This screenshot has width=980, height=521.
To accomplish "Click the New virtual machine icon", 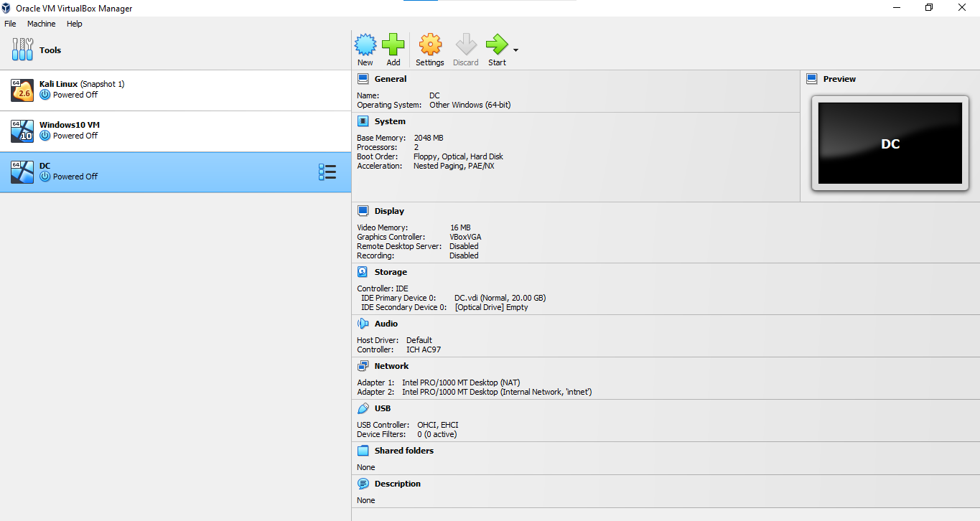I will [365, 45].
